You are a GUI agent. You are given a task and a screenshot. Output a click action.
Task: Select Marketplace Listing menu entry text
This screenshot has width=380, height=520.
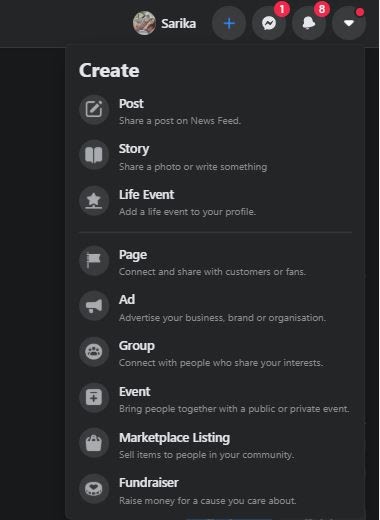pos(175,438)
